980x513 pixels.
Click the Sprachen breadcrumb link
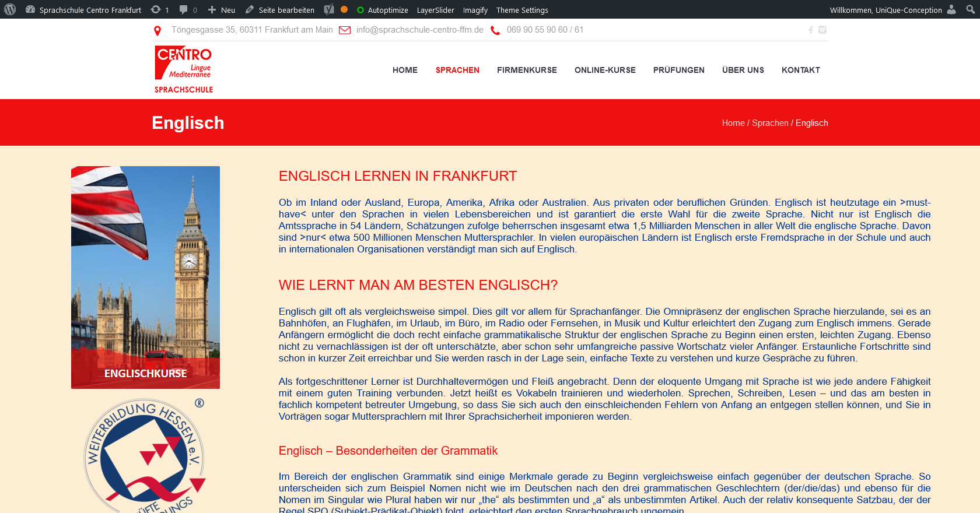pos(769,123)
